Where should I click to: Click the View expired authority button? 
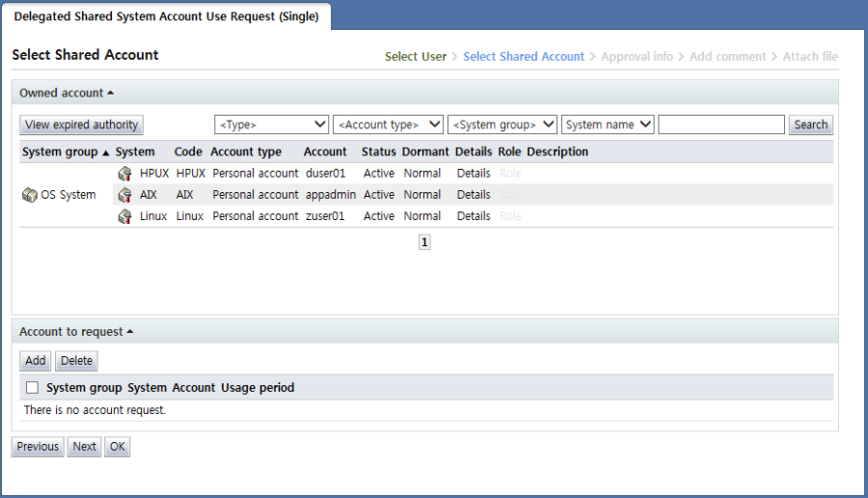(82, 124)
